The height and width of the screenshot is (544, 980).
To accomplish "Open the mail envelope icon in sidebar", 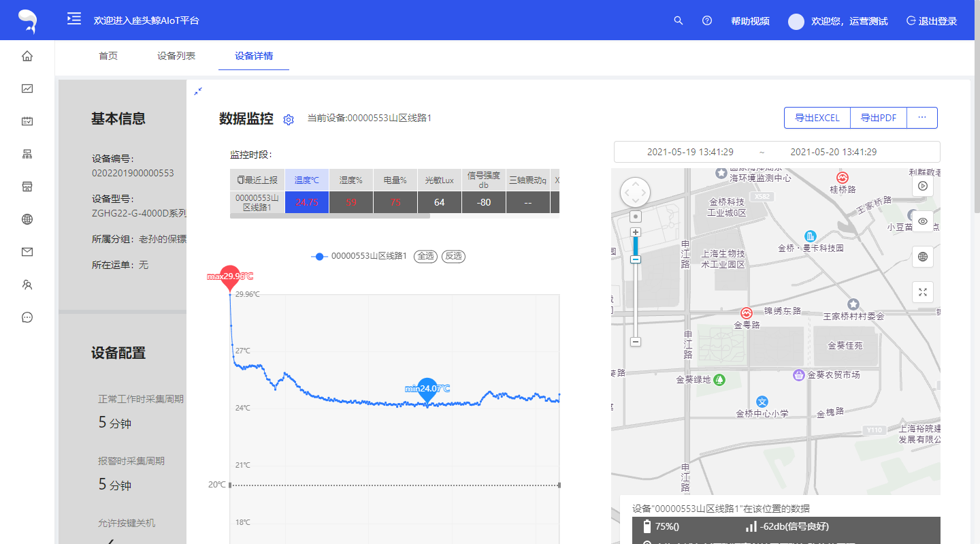I will (27, 252).
